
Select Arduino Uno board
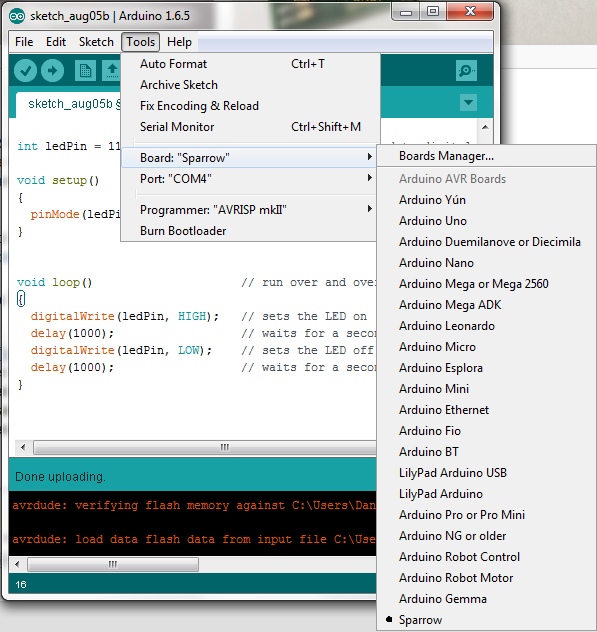[x=487, y=221]
